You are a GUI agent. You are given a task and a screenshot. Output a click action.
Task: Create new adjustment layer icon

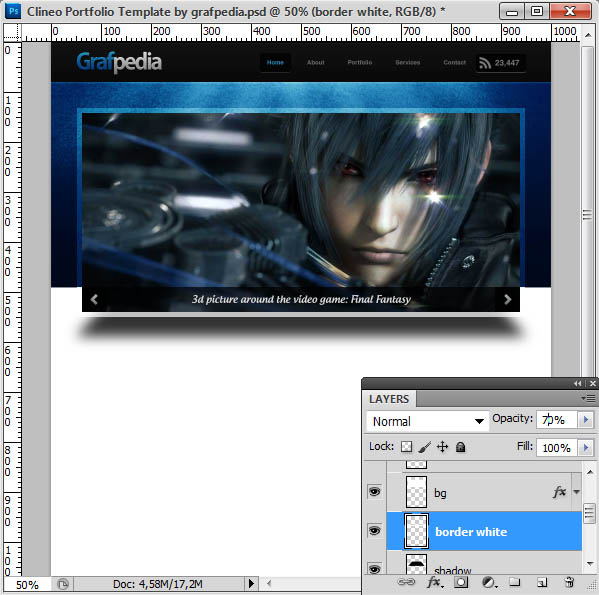click(x=489, y=582)
